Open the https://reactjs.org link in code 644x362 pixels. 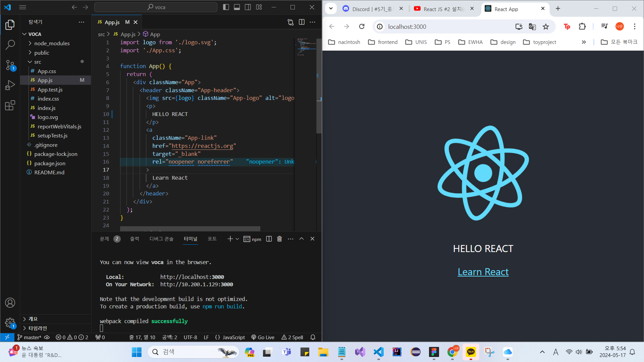click(202, 146)
